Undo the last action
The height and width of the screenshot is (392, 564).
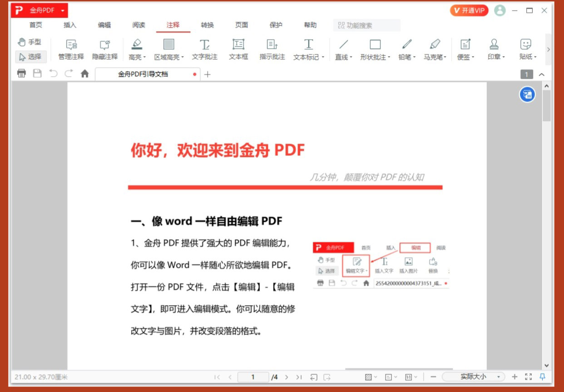click(x=53, y=73)
